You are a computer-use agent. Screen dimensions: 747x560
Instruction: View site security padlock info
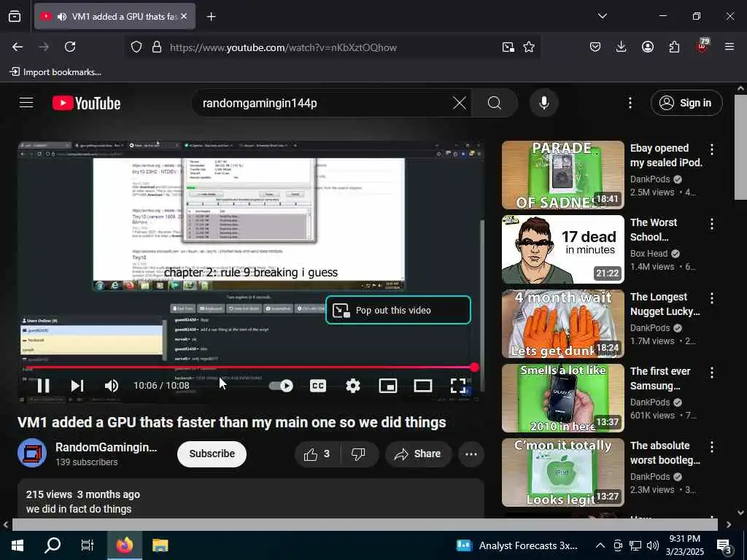click(x=157, y=47)
